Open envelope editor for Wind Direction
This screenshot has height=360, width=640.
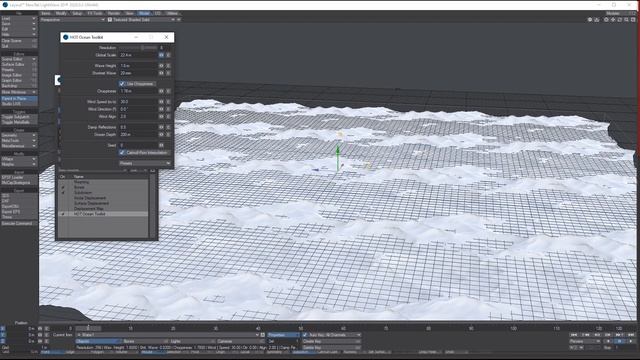pyautogui.click(x=161, y=109)
